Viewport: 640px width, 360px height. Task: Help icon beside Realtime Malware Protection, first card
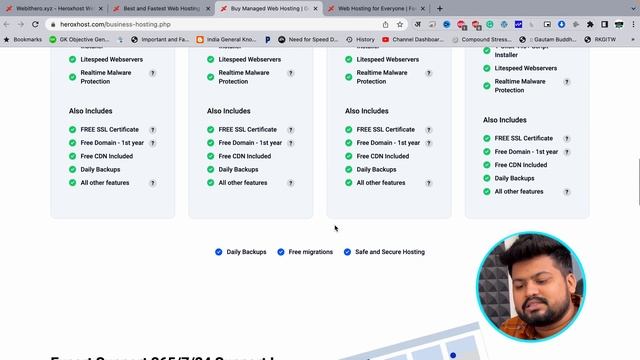pyautogui.click(x=153, y=73)
